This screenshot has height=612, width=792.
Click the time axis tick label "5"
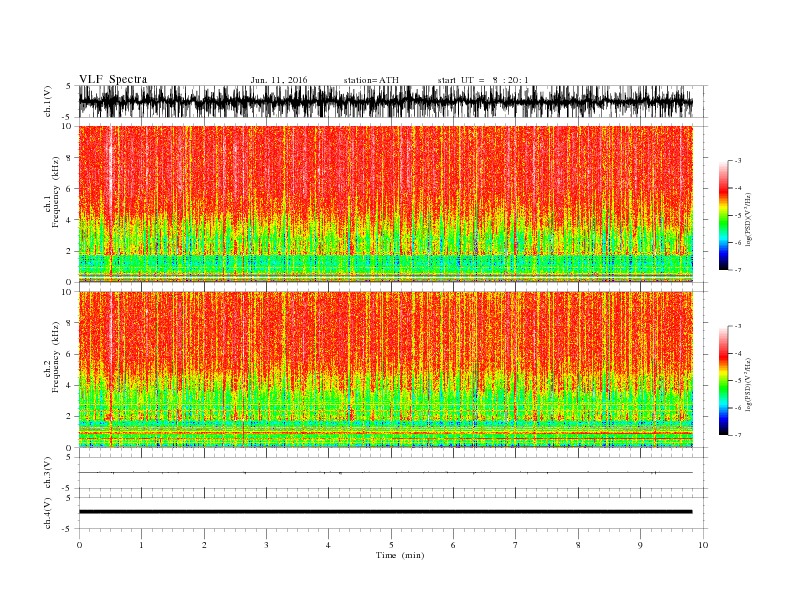[391, 545]
